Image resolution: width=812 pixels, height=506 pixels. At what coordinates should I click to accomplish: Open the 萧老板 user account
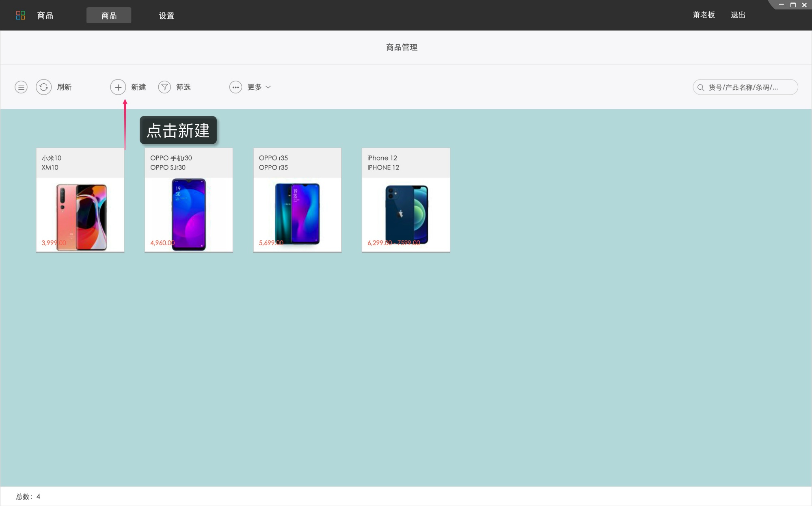coord(704,15)
